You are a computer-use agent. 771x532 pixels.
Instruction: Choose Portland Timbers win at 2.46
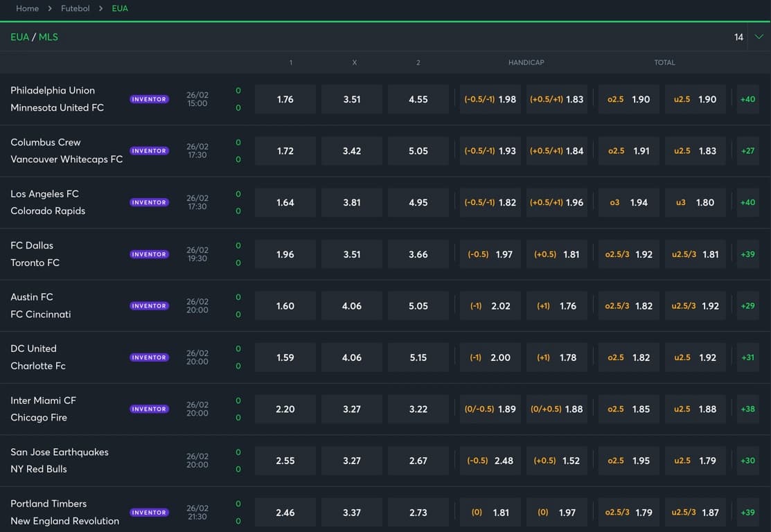coord(285,513)
